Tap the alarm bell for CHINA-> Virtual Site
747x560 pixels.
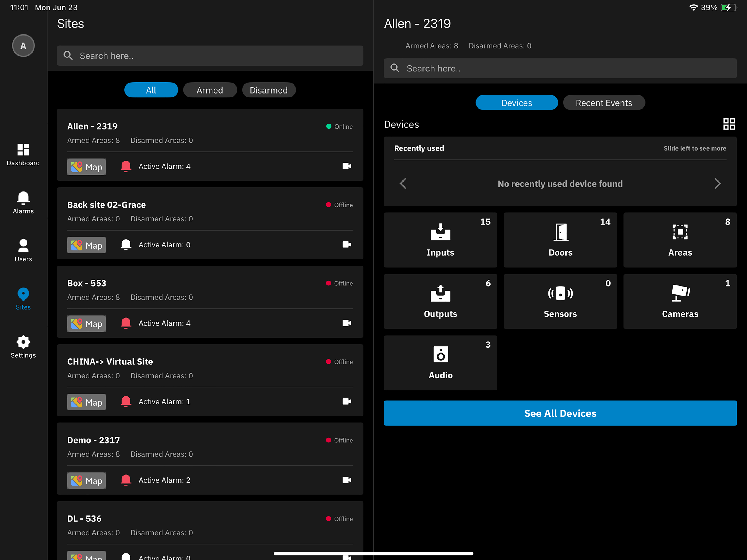click(x=126, y=402)
